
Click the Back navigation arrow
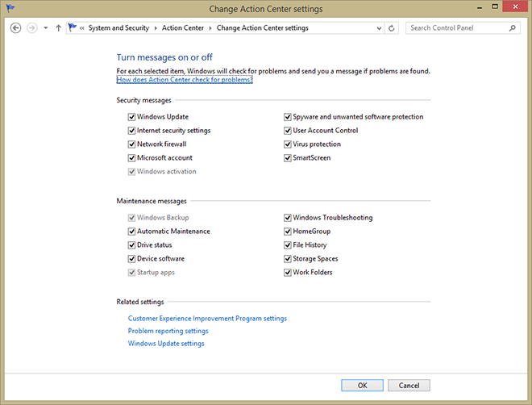pos(15,28)
